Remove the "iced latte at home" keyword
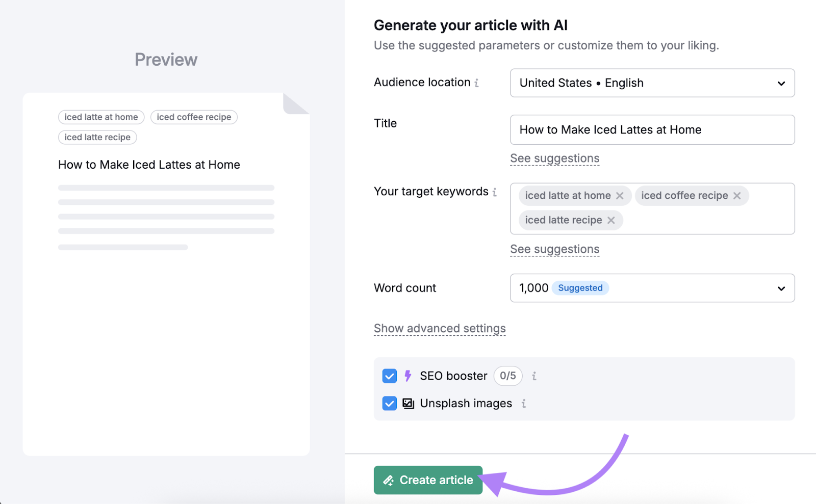816x504 pixels. tap(620, 195)
